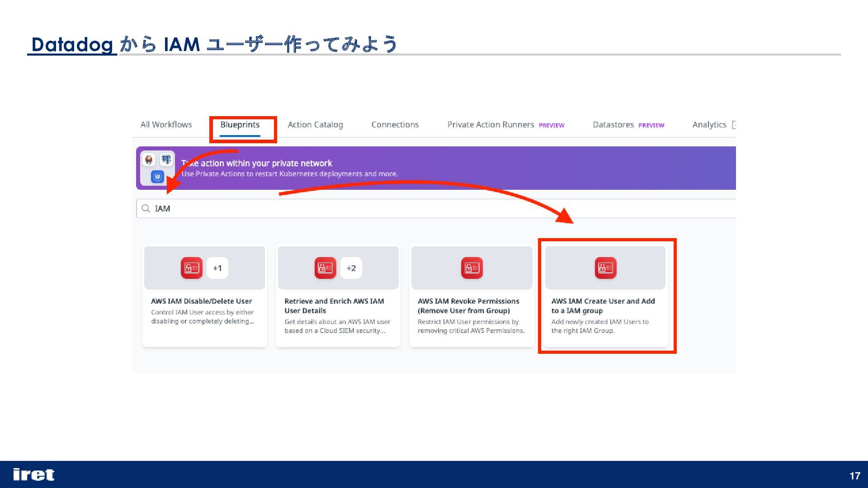Focus the blueprint search field containing IAM

(x=436, y=208)
